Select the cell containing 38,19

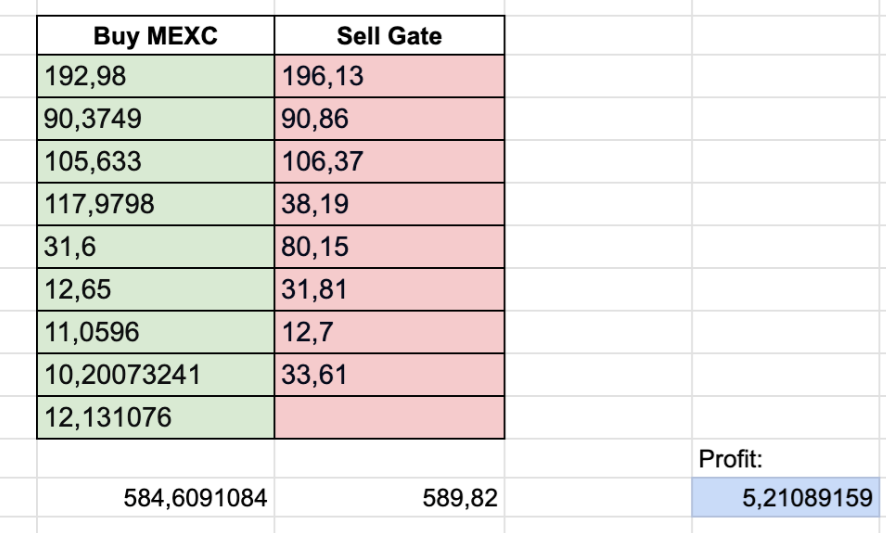(389, 204)
